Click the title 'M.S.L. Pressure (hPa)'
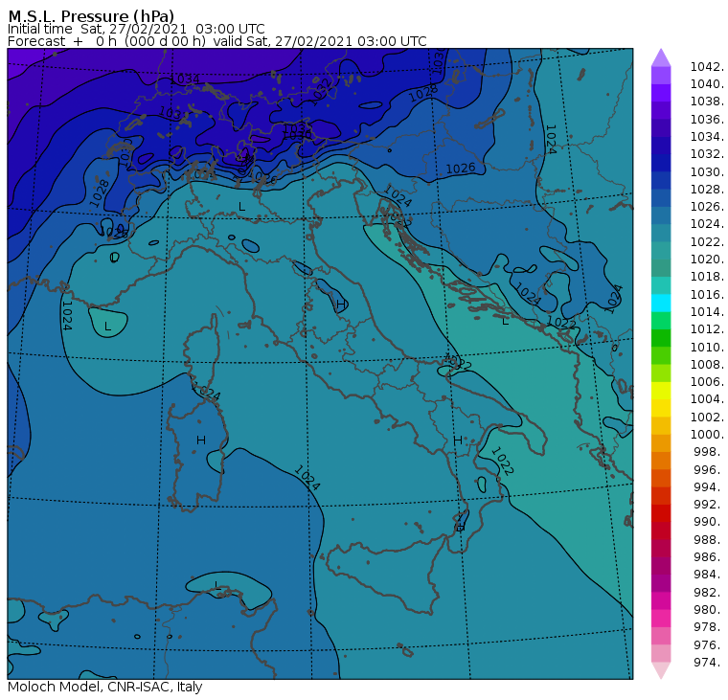The image size is (728, 700). (x=91, y=16)
